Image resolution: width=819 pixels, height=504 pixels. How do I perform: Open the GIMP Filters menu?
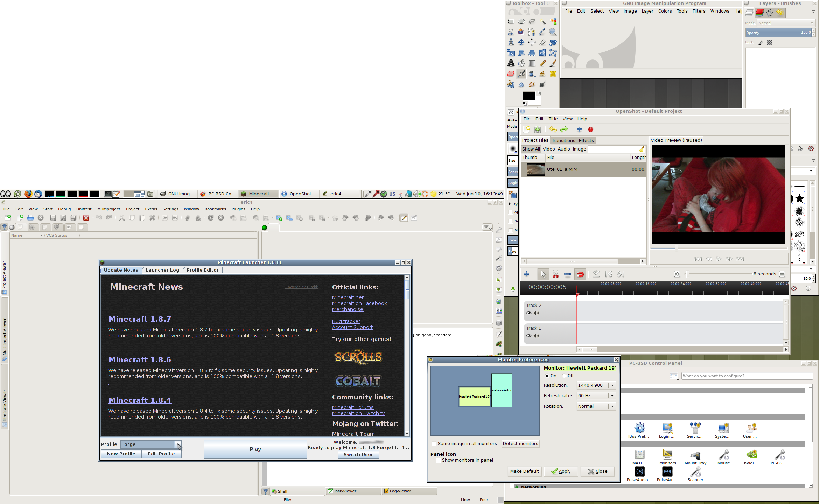click(x=699, y=11)
